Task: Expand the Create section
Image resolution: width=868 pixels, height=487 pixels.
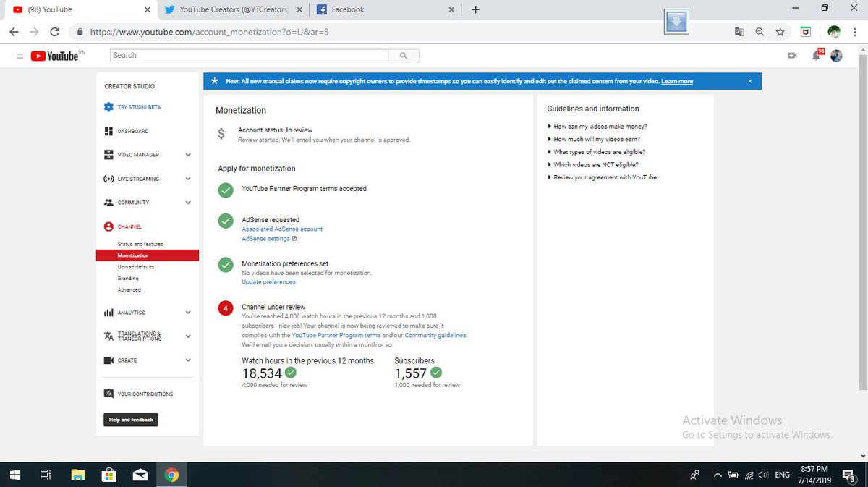Action: point(188,360)
